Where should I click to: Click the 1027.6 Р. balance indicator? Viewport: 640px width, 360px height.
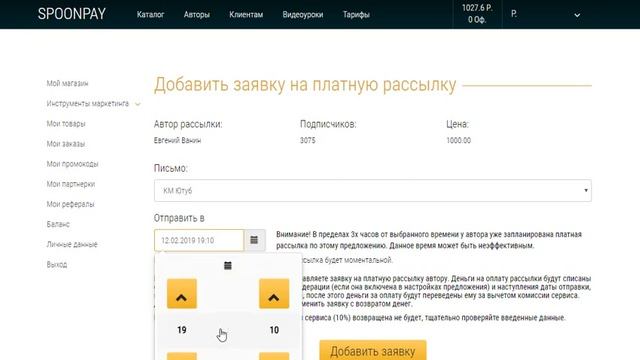click(477, 8)
